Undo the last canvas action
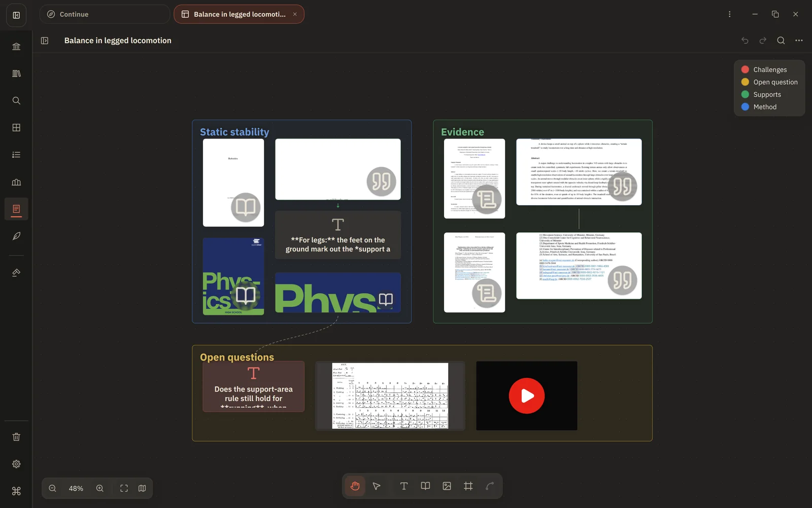 click(745, 41)
